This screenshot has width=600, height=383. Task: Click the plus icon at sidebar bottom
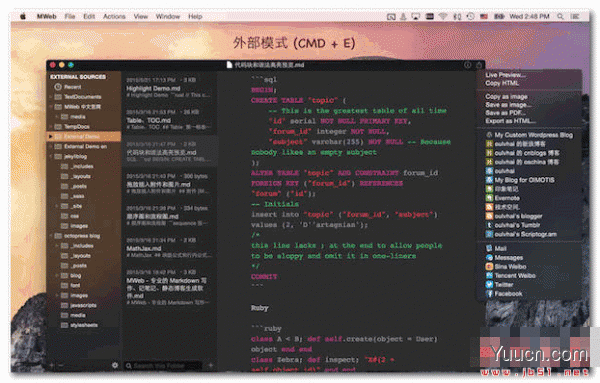point(51,365)
